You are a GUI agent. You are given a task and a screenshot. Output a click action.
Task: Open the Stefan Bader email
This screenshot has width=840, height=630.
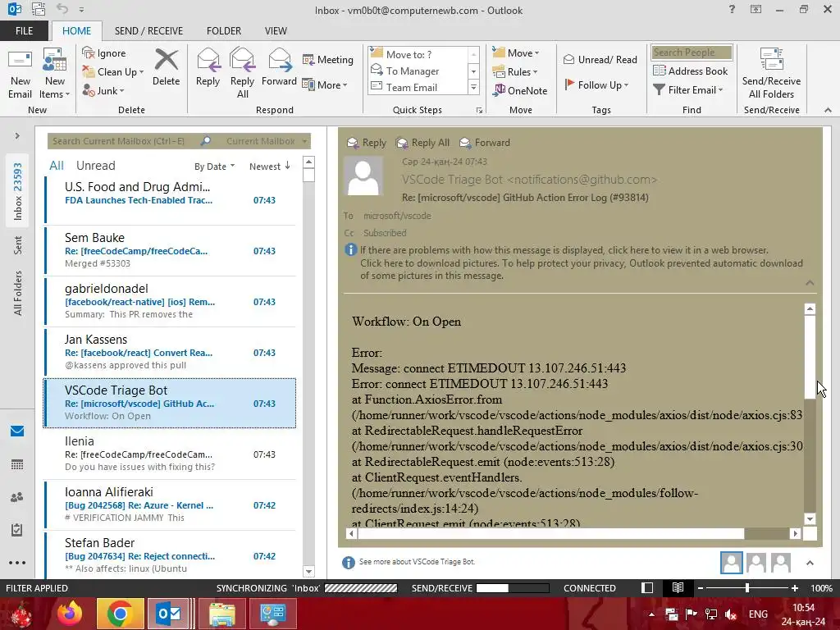coord(171,555)
